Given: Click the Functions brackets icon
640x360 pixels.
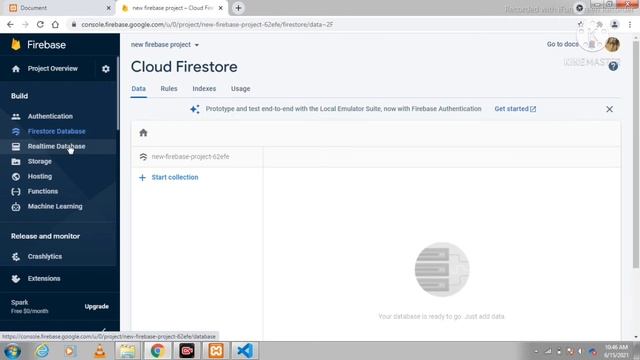Looking at the screenshot, I should pos(16,191).
